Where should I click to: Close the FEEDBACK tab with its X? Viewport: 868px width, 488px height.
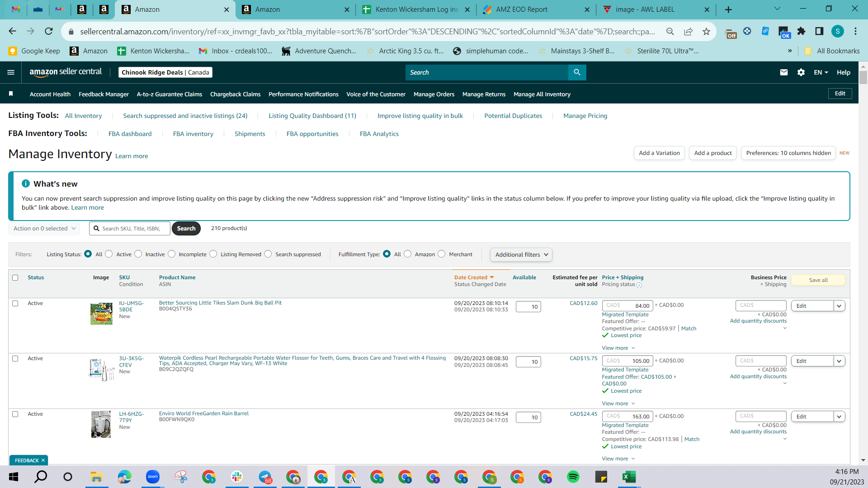43,460
